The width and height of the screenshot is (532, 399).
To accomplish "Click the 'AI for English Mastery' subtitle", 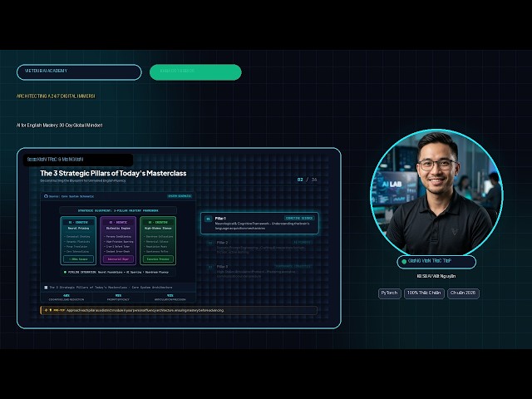I will 60,126.
